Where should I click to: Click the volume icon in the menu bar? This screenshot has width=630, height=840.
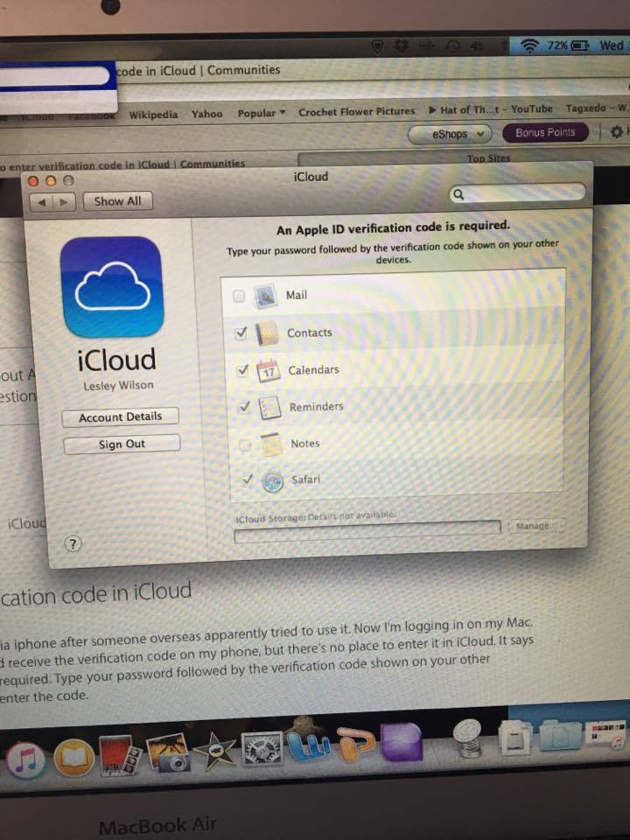pos(476,46)
